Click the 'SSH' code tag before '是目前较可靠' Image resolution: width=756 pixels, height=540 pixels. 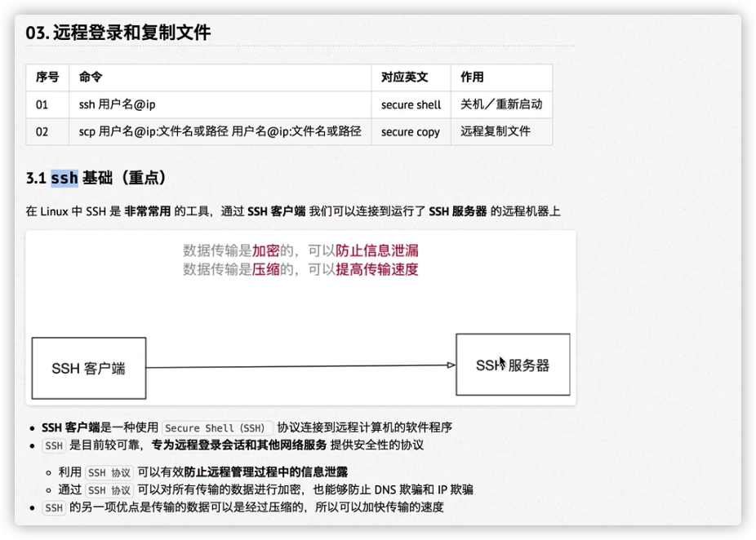(54, 445)
